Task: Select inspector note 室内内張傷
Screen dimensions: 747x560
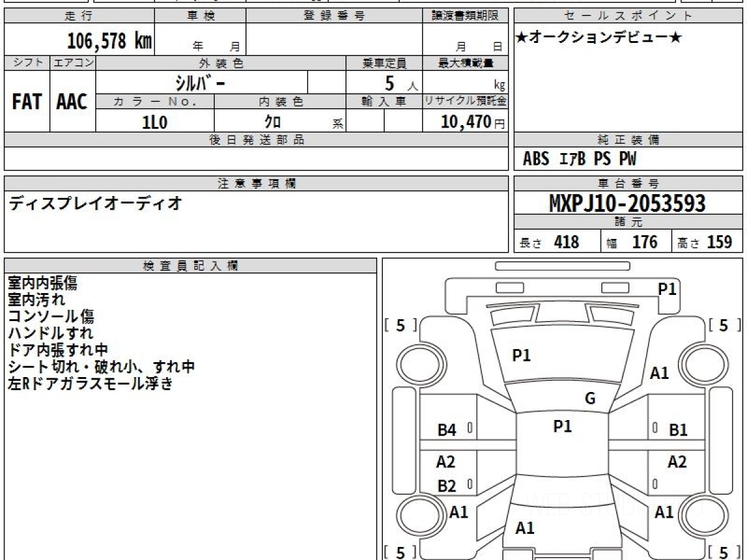Action: point(43,283)
